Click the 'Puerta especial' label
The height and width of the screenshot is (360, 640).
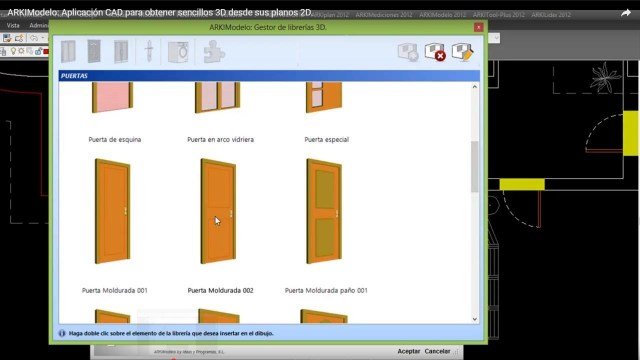click(327, 140)
